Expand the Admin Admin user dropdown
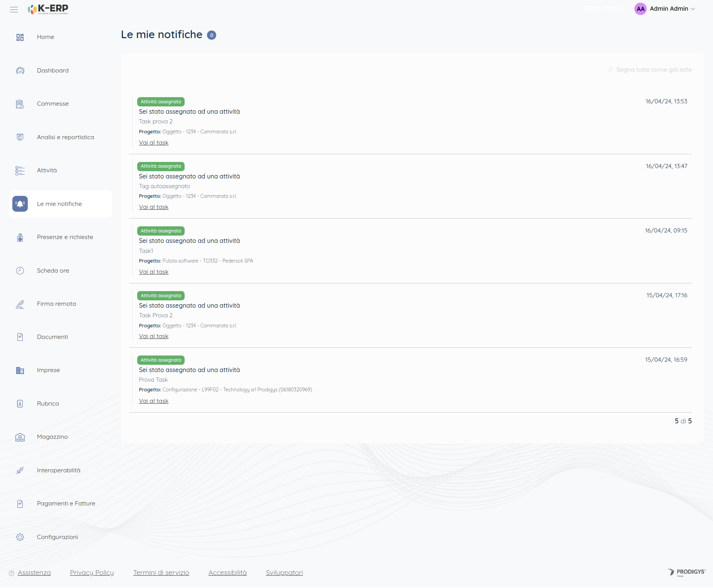The width and height of the screenshot is (713, 588). [665, 9]
